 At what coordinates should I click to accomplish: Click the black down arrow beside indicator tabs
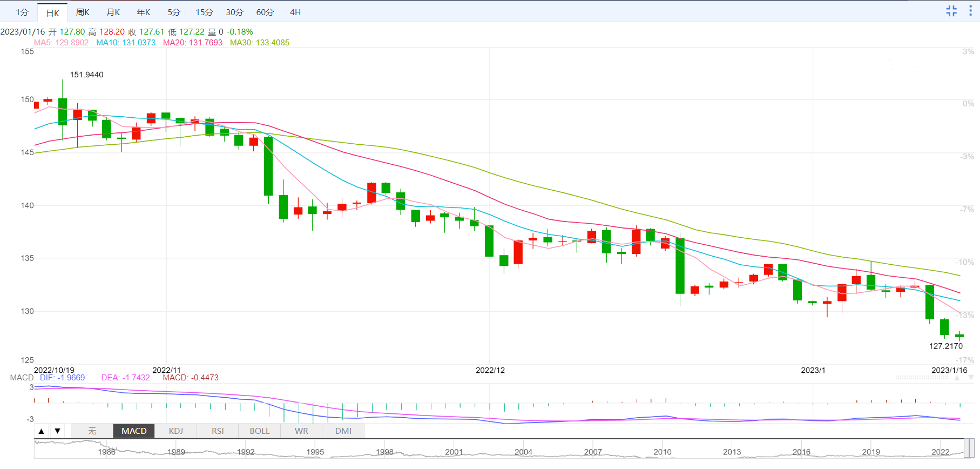click(x=57, y=431)
